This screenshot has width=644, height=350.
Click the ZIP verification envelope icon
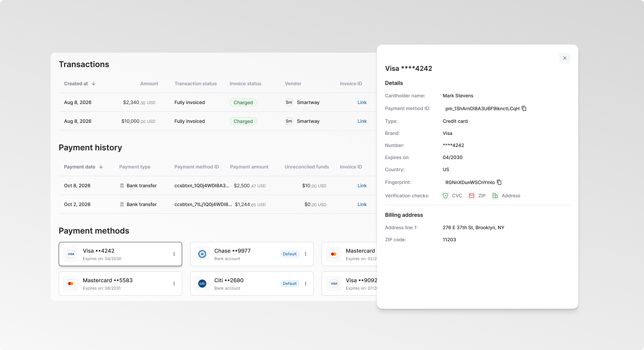[472, 196]
